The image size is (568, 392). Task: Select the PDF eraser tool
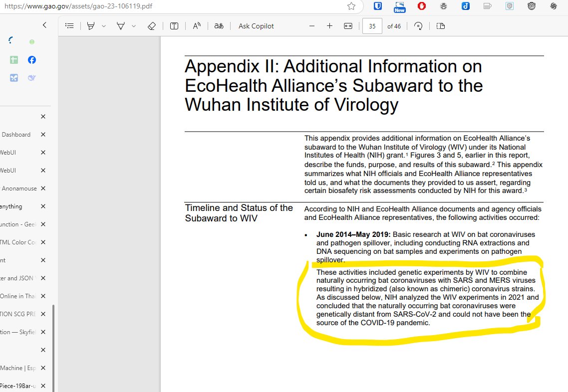pos(152,26)
